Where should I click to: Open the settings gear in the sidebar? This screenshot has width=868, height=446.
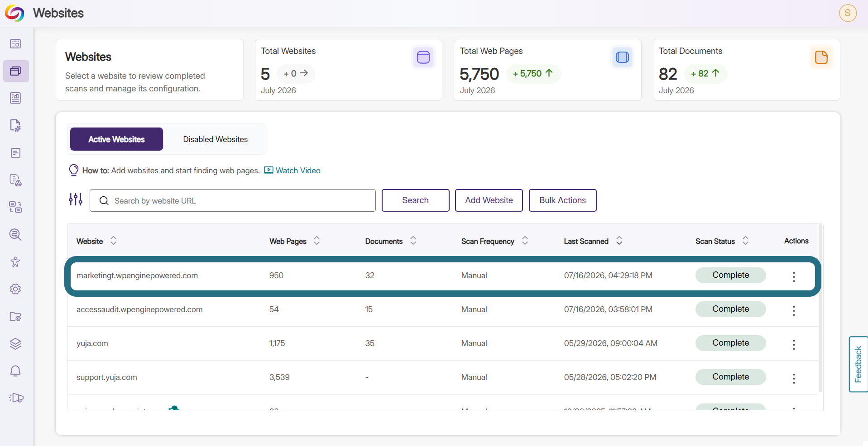tap(15, 289)
